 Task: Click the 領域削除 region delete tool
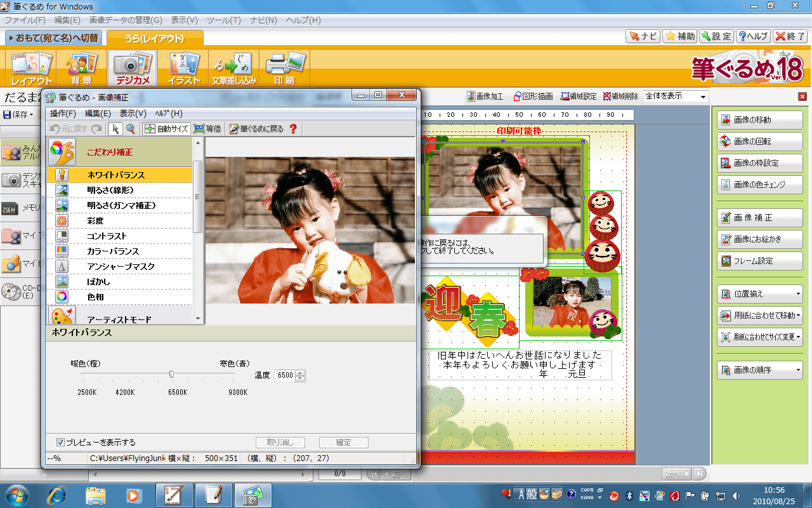click(620, 97)
